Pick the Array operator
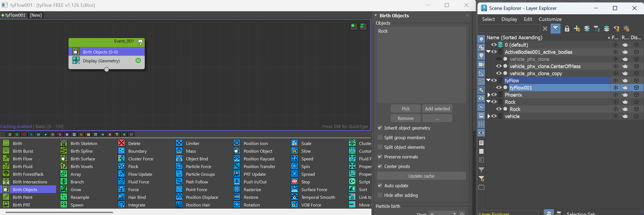Screen dimensions: 644x215 [76, 174]
